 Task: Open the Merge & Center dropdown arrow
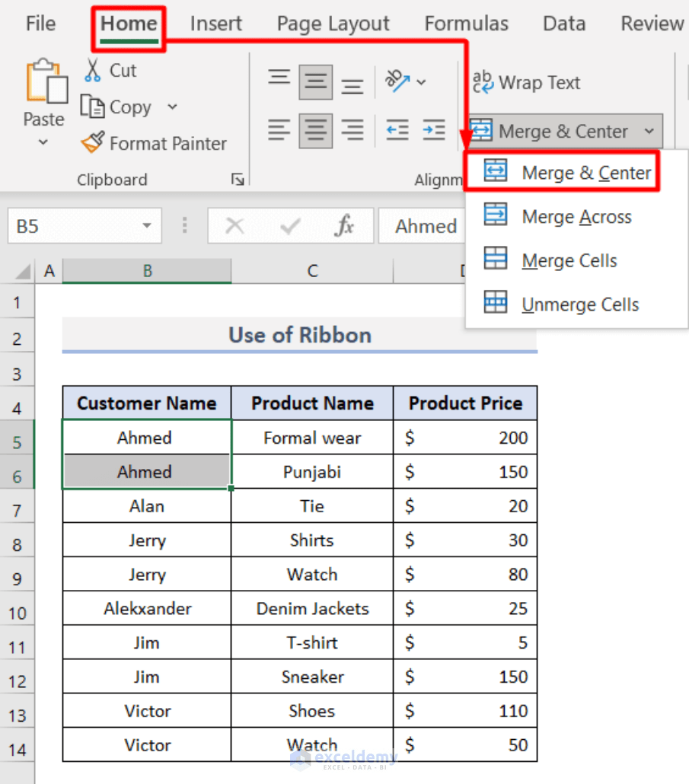[650, 130]
